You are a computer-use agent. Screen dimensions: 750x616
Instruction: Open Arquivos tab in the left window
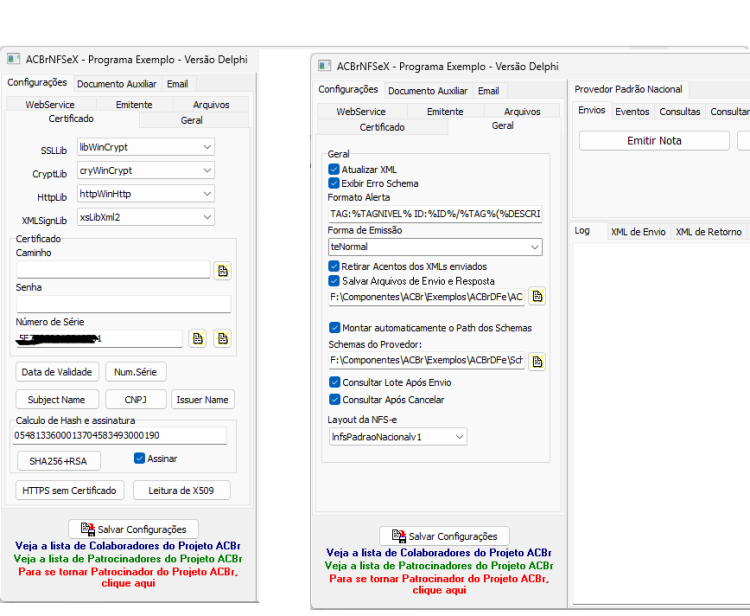pos(211,104)
